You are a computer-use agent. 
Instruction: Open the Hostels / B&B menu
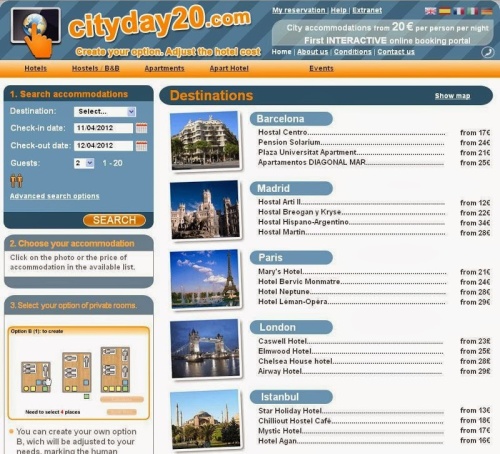pos(96,68)
